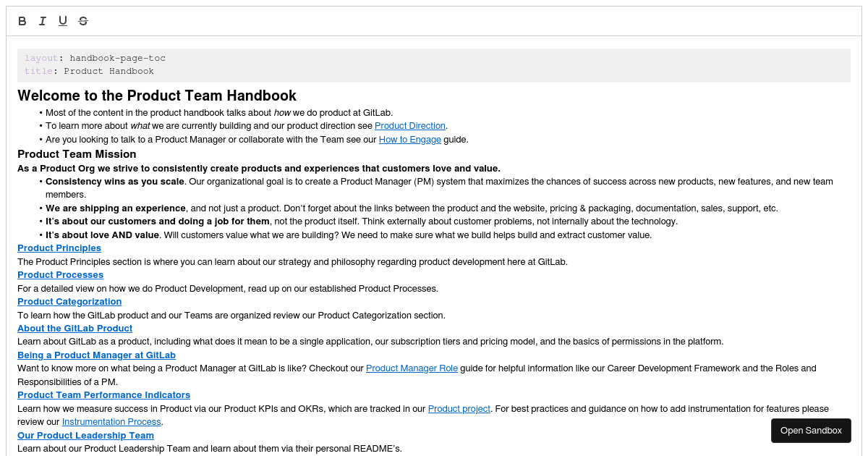This screenshot has height=456, width=868.
Task: Click Product Team Performance Indicators link
Action: pyautogui.click(x=103, y=394)
